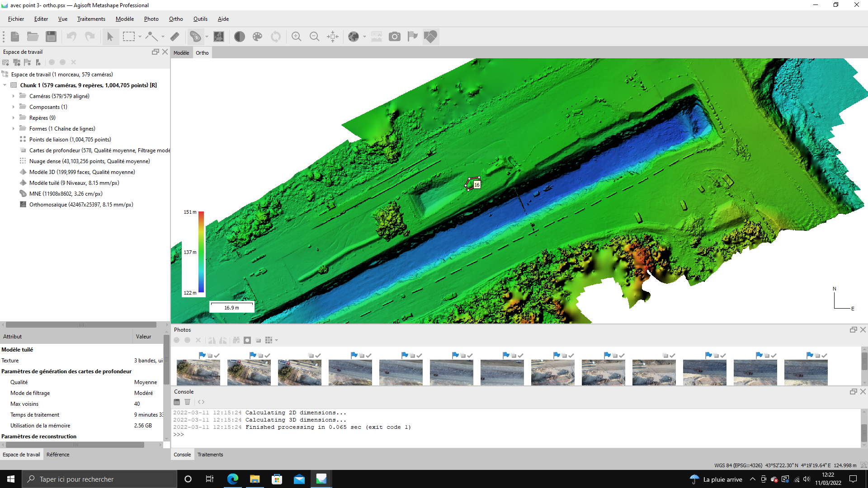
Task: Select the ruler measurement tool
Action: point(175,37)
